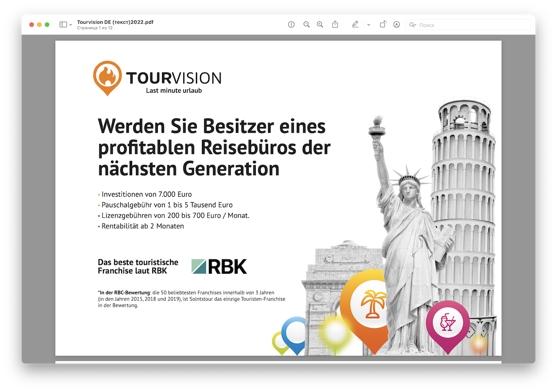Click page indicator Страница 1 из 12
The width and height of the screenshot is (557, 392).
pyautogui.click(x=95, y=28)
